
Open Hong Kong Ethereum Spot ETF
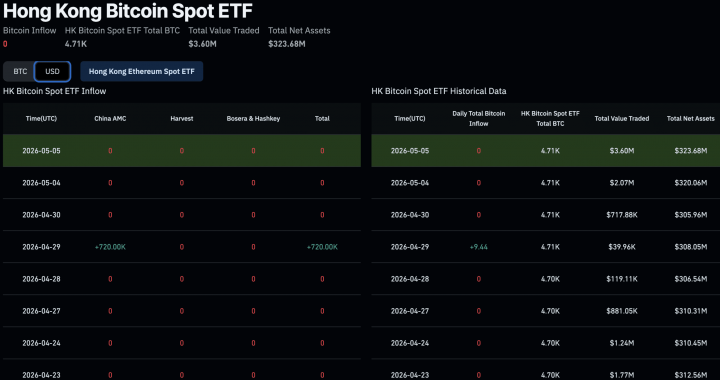coord(141,72)
